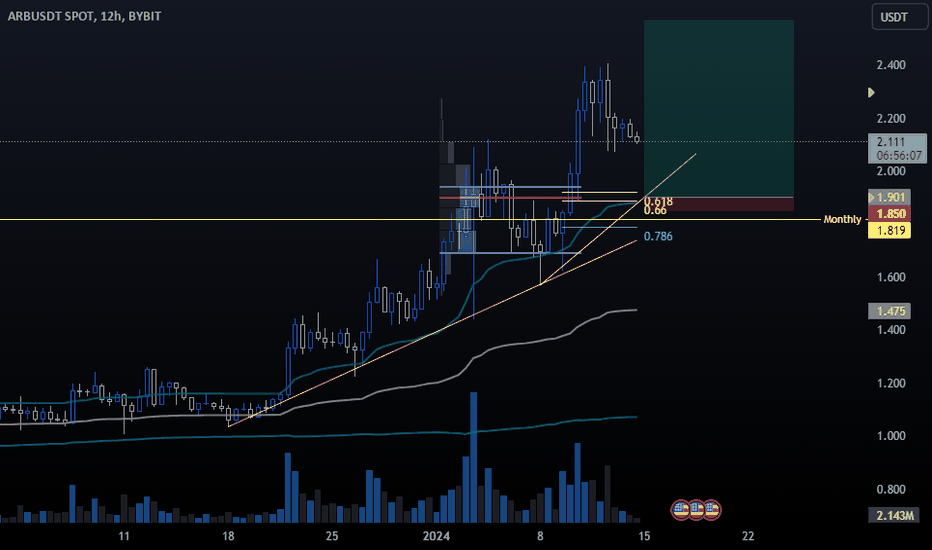The image size is (932, 550).
Task: Select the red stop-loss zone of long position
Action: [719, 204]
